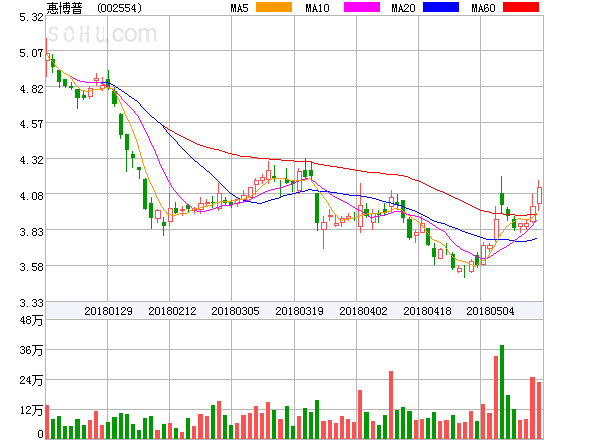Click date label 20180418
This screenshot has width=600, height=440.
click(427, 311)
